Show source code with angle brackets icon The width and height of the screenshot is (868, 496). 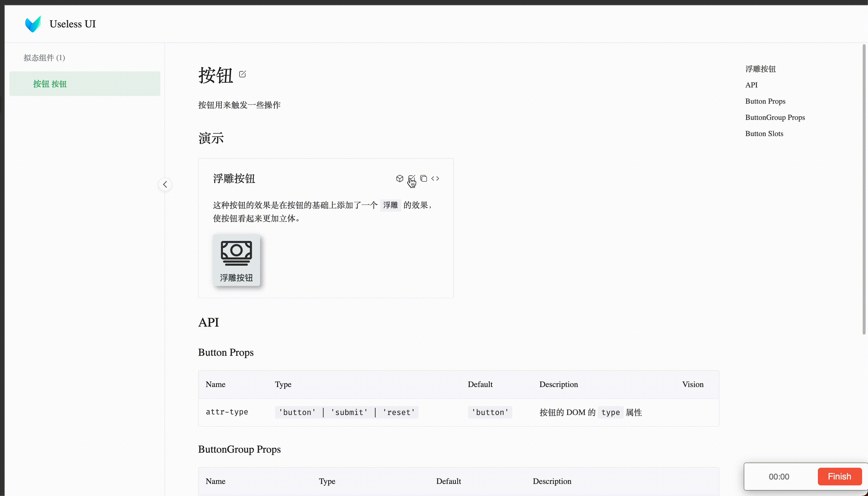pyautogui.click(x=435, y=178)
